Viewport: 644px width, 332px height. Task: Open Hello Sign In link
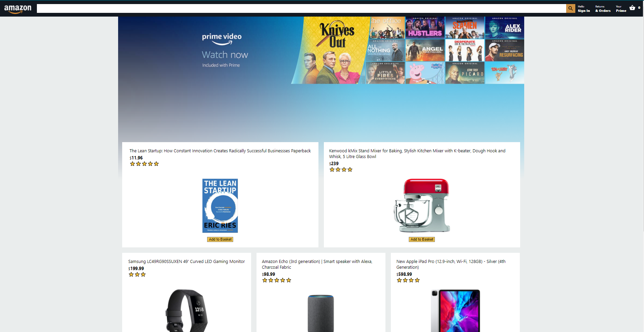coord(584,9)
